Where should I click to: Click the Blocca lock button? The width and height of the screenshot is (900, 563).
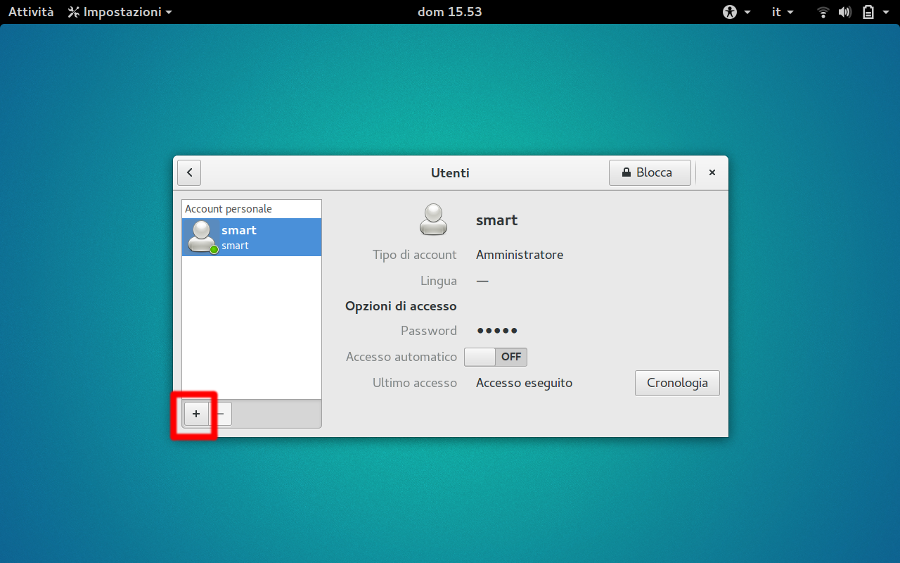(x=649, y=172)
